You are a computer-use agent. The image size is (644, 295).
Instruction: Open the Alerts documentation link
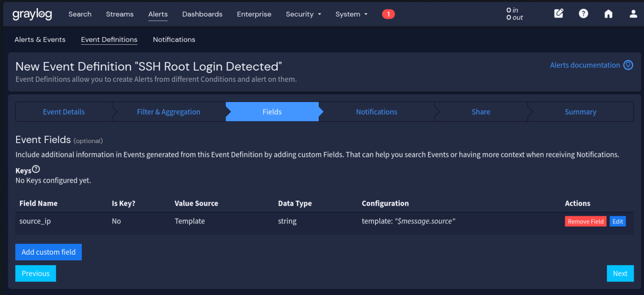tap(585, 65)
